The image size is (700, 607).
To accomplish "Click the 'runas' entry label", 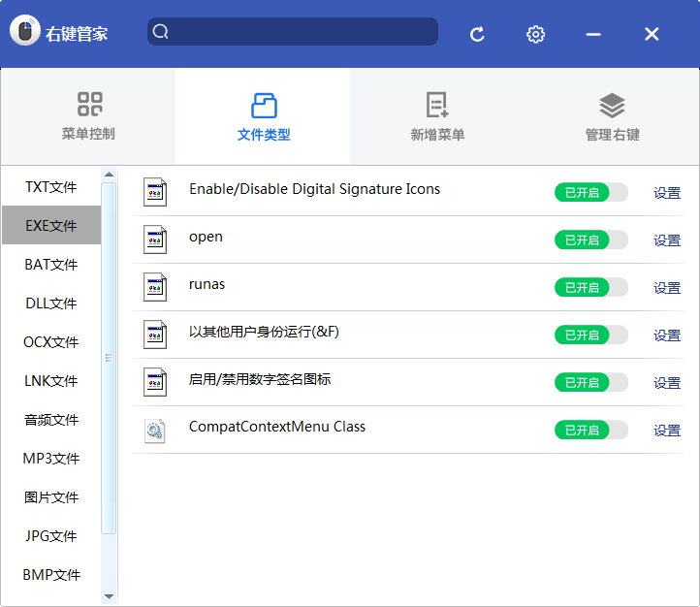I will pos(207,284).
